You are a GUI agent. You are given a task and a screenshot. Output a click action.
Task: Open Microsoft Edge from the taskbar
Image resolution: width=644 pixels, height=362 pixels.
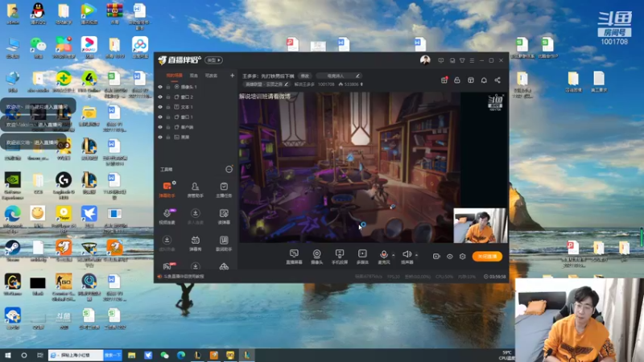[181, 356]
